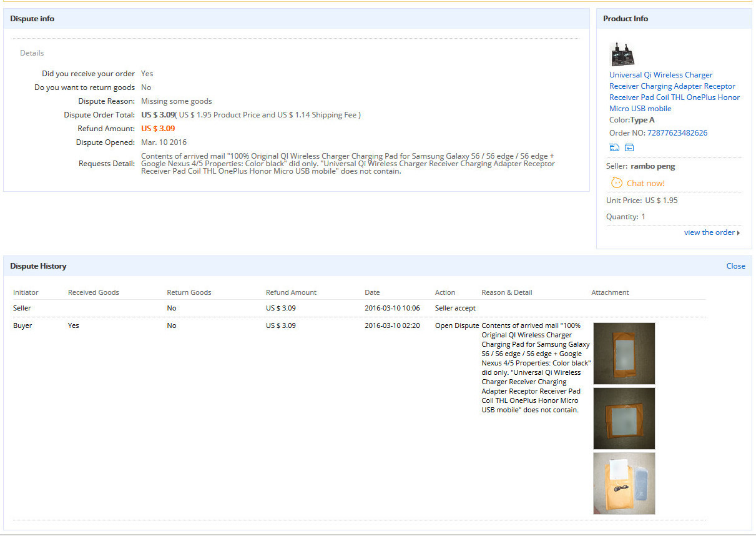Open order number 72877623482626
Screen dimensions: 756x536
click(x=677, y=133)
